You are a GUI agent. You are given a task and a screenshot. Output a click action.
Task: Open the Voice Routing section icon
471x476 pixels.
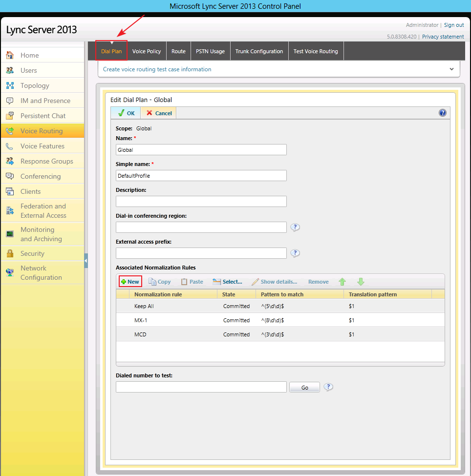pyautogui.click(x=10, y=131)
